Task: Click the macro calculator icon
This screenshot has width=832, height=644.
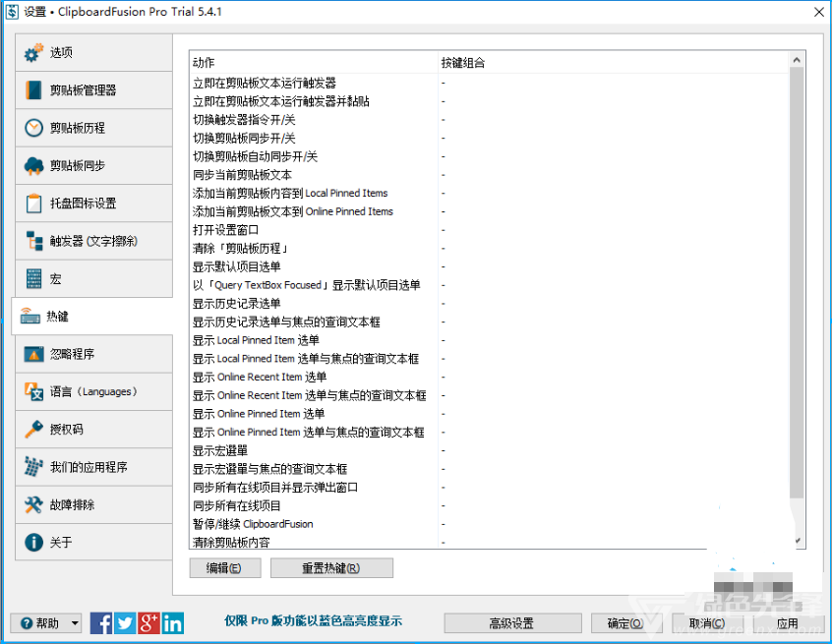Action: (33, 278)
